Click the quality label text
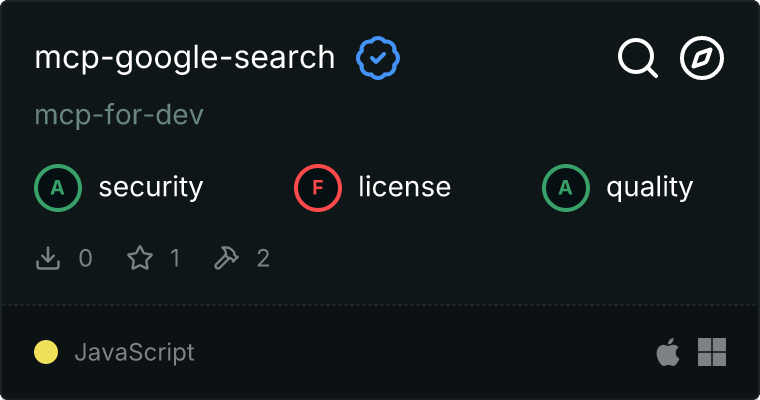Viewport: 760px width, 400px height. coord(650,187)
